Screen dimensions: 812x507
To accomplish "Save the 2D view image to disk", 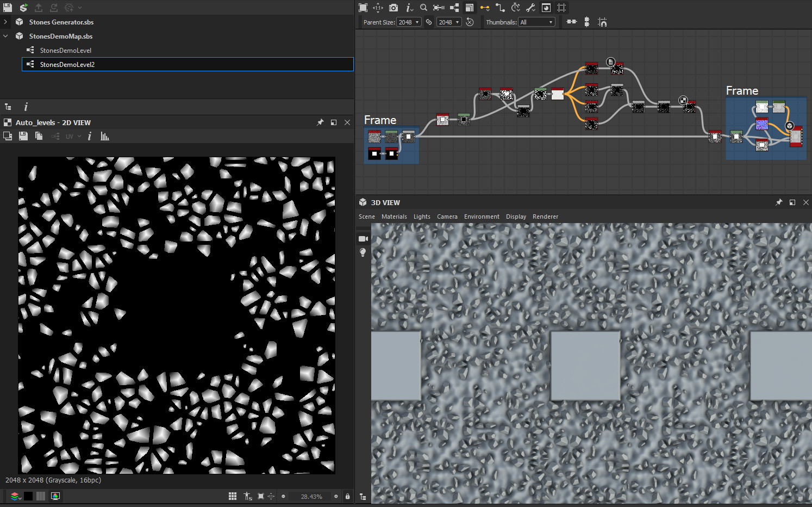I will click(x=23, y=136).
